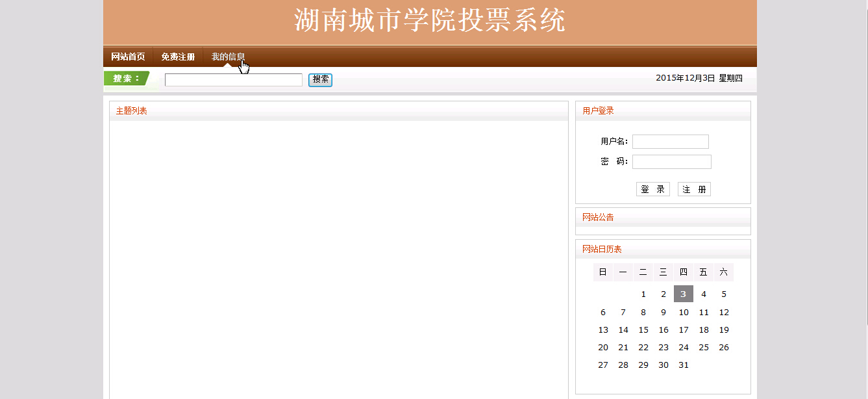Click the 注册 button in login panel
The image size is (868, 399).
pyautogui.click(x=694, y=189)
